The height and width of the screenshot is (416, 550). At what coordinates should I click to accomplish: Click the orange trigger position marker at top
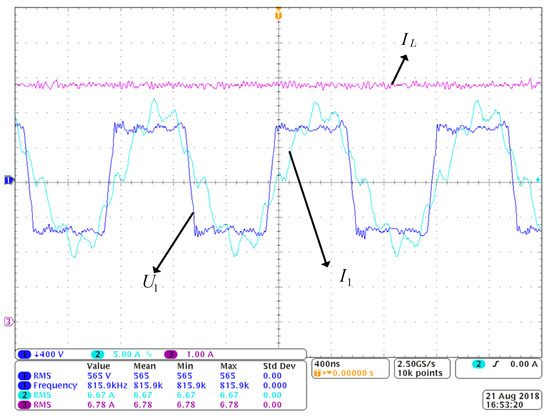point(278,15)
